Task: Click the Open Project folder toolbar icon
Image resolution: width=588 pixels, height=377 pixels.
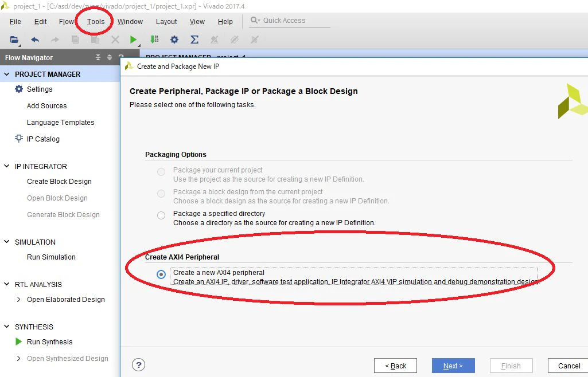Action: [x=14, y=40]
